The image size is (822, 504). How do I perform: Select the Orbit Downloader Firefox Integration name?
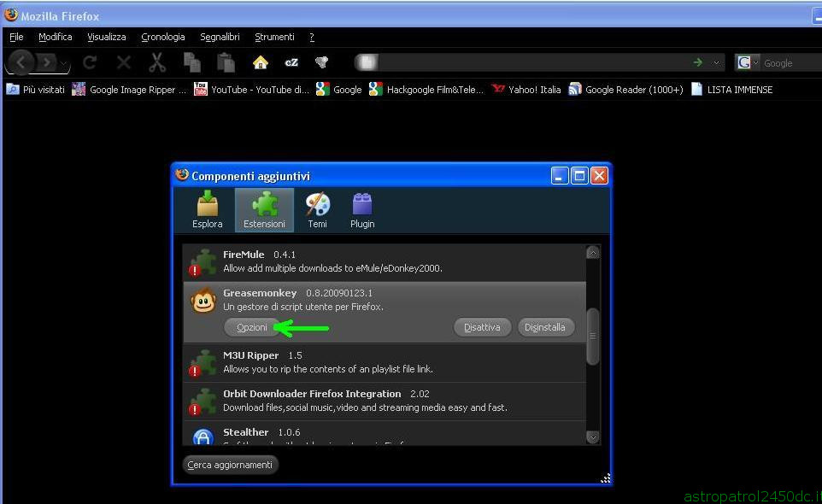(x=312, y=394)
